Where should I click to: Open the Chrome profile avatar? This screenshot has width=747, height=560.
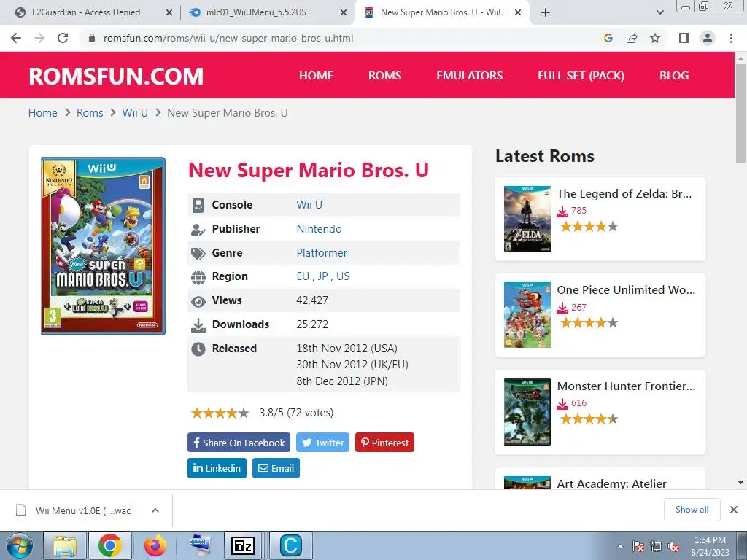point(708,38)
